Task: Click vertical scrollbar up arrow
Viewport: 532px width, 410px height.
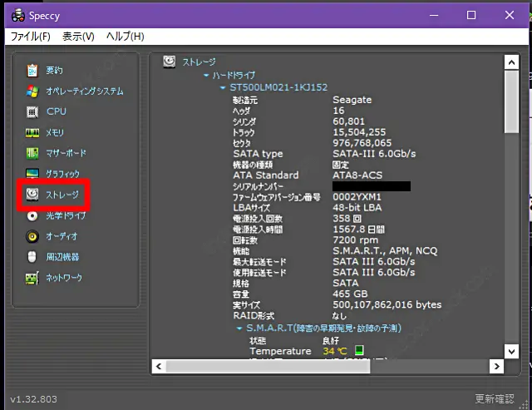Action: pos(511,62)
